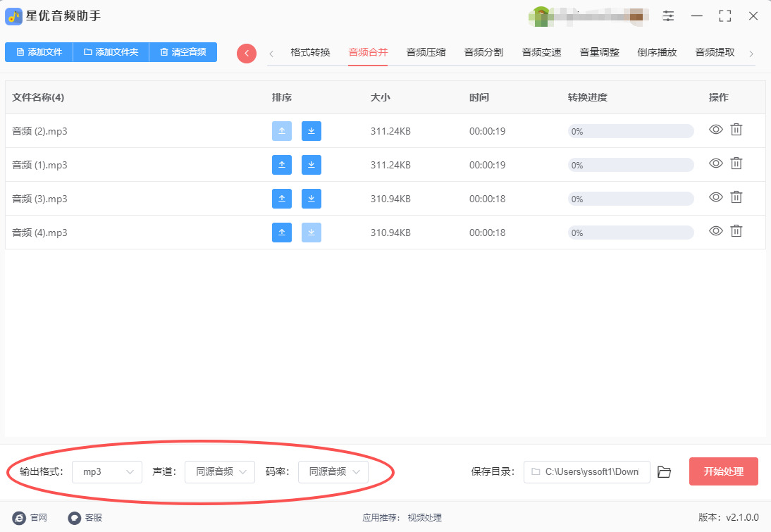771x532 pixels.
Task: Move 音频 (4).mp3 up in list
Action: [282, 233]
